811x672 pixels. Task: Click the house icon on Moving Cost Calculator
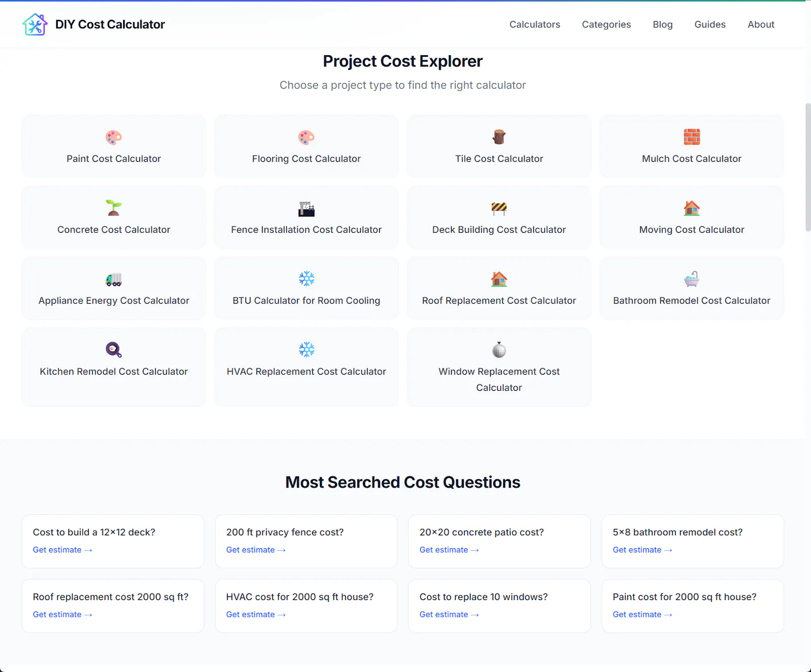(x=691, y=208)
